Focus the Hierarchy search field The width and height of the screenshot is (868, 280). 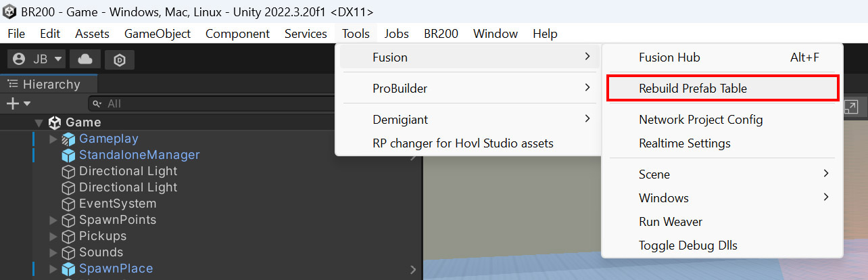coord(216,103)
